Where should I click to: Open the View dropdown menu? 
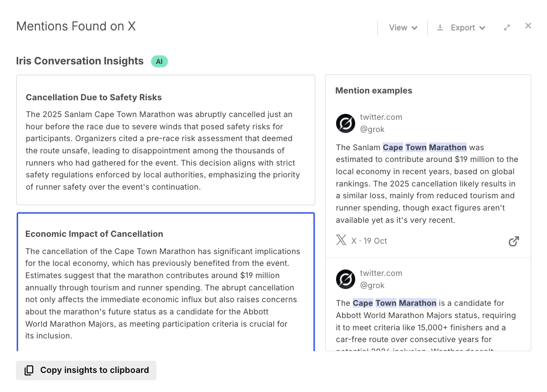click(403, 28)
